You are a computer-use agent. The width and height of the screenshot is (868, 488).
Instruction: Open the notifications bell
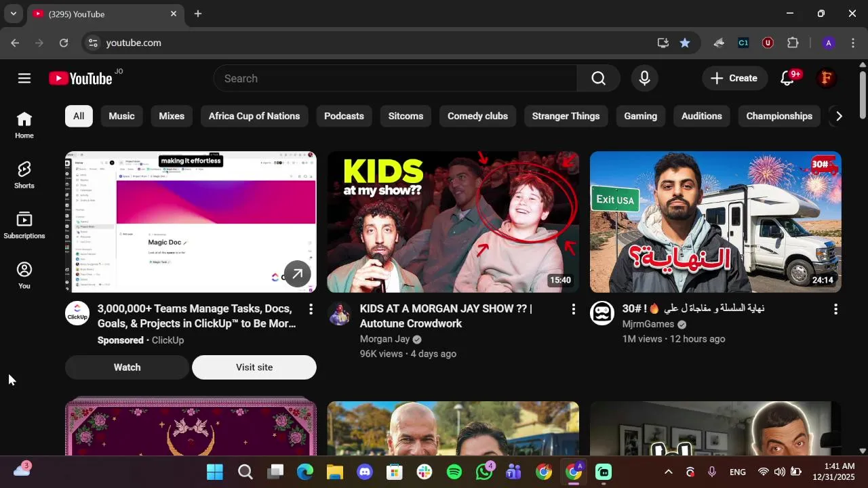click(788, 79)
